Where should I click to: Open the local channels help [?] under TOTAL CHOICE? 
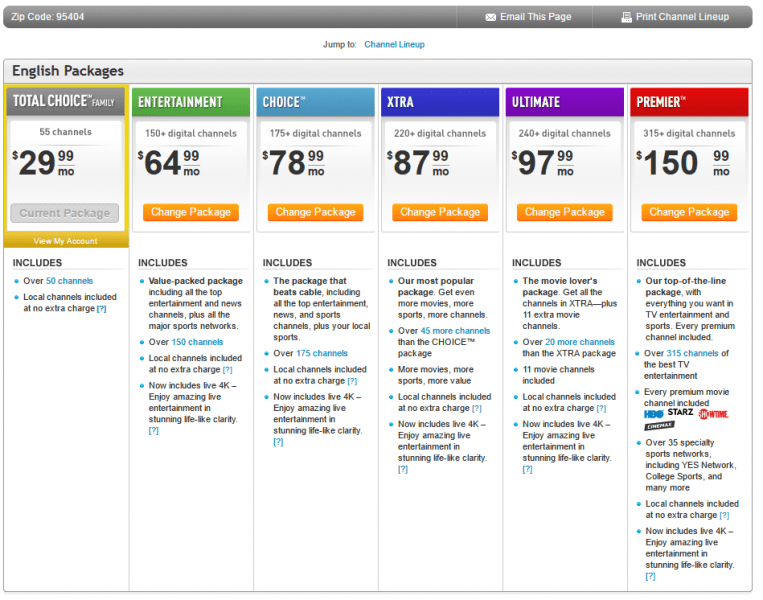click(101, 309)
